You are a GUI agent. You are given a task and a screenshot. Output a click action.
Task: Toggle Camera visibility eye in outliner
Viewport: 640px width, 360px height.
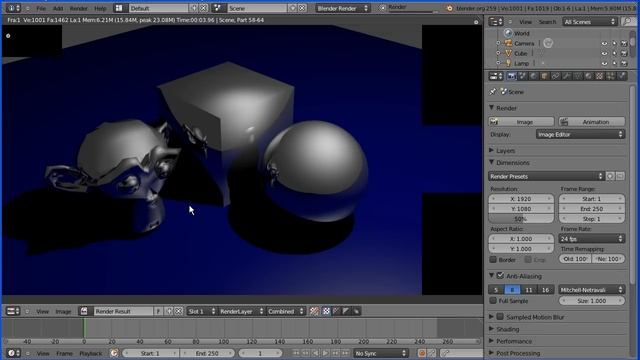coord(604,43)
